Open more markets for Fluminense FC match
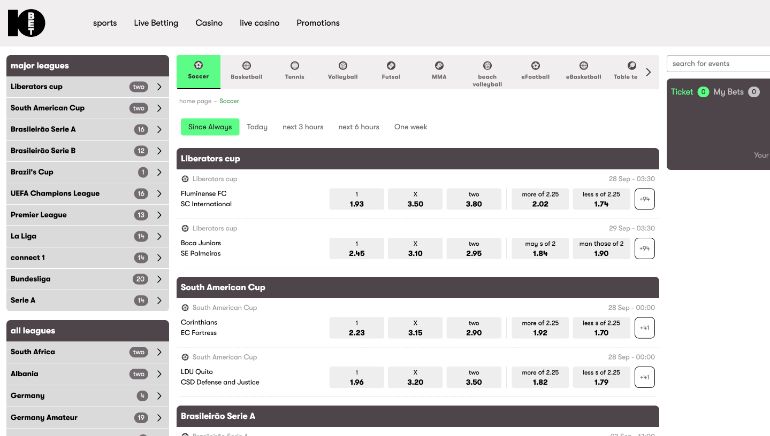Viewport: 770px width, 436px height. (644, 199)
